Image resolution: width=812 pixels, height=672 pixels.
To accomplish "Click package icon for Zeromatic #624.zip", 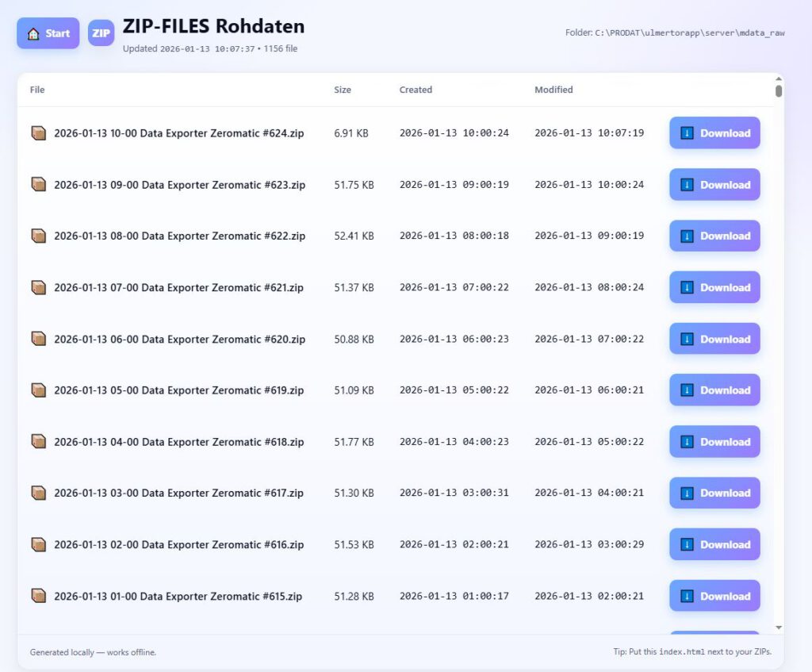I will [x=38, y=133].
